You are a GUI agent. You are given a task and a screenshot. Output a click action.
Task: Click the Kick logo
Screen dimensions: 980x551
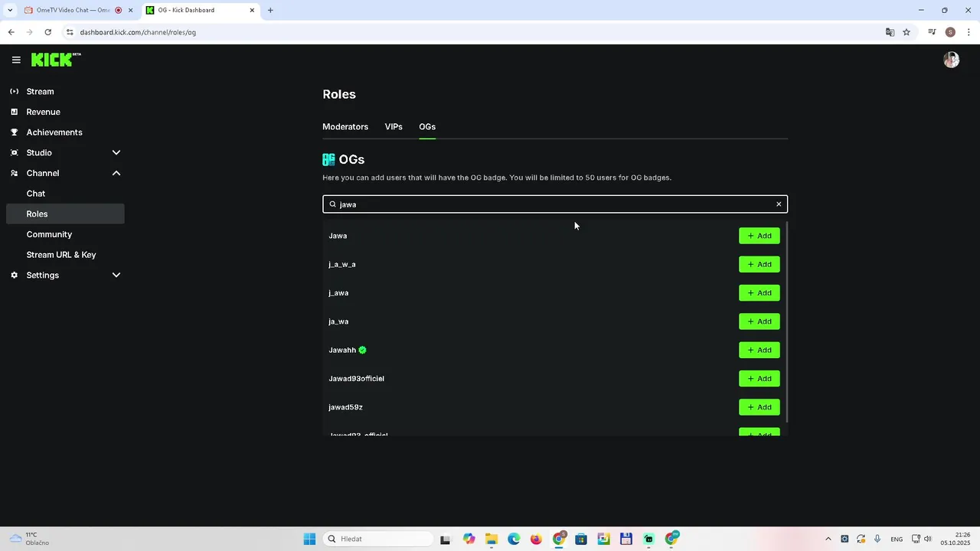(56, 60)
